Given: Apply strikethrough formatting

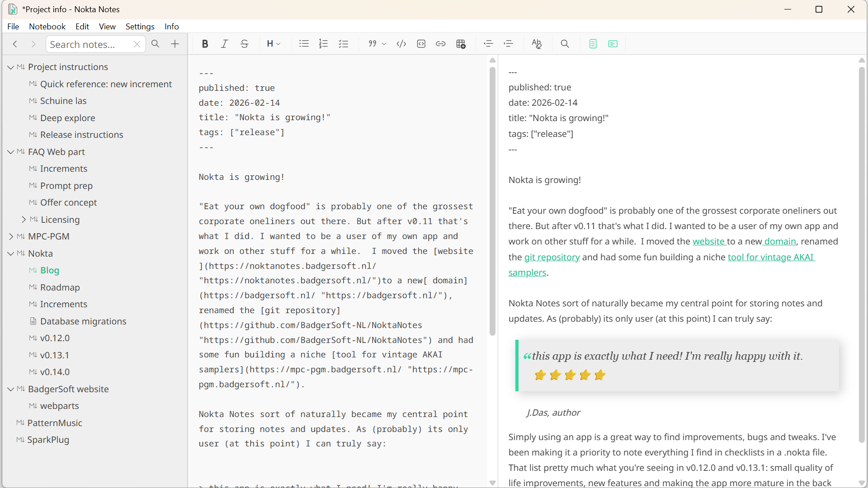Looking at the screenshot, I should pyautogui.click(x=244, y=43).
